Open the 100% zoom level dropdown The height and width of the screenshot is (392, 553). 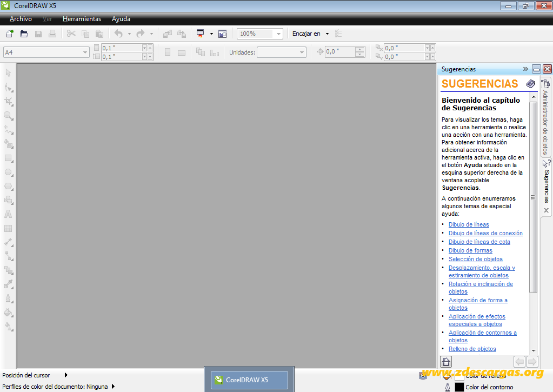point(278,34)
